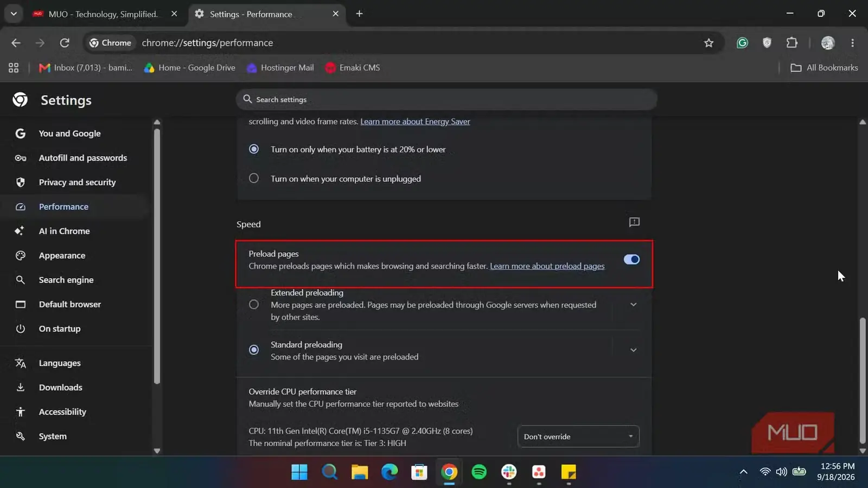Viewport: 868px width, 488px height.
Task: Show hidden system tray icons
Action: point(744,472)
